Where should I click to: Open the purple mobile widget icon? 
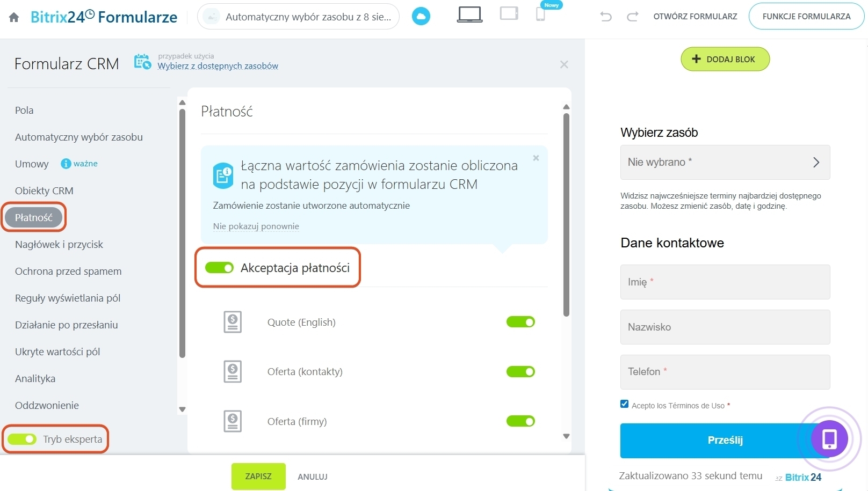click(829, 439)
